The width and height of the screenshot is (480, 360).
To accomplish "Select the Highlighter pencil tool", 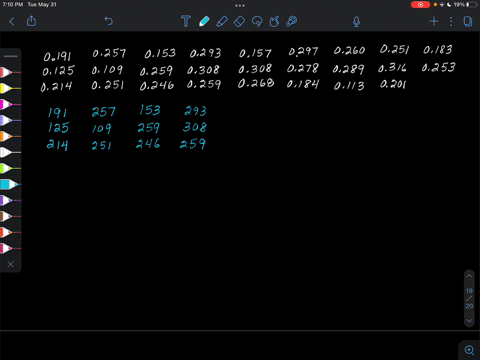I will coord(222,22).
